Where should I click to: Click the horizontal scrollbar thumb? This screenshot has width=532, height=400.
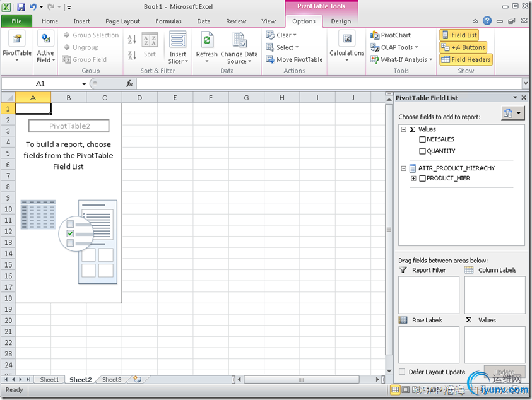coord(301,379)
